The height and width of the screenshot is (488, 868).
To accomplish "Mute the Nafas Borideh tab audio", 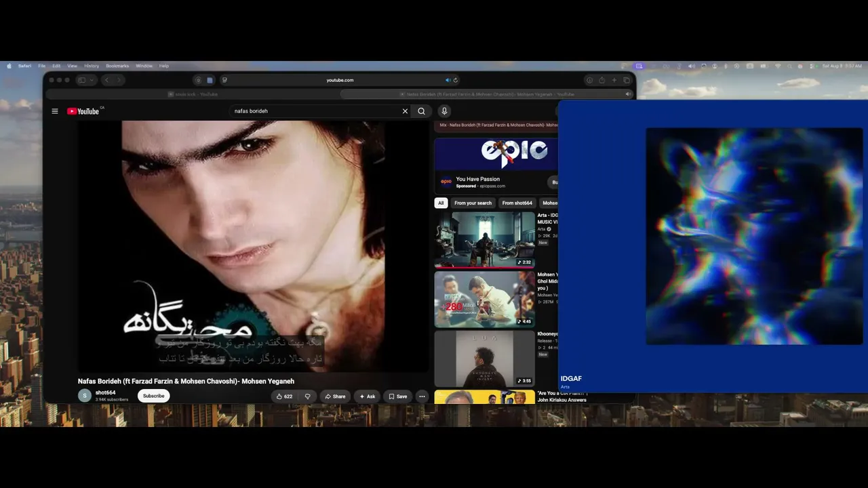I will 628,94.
